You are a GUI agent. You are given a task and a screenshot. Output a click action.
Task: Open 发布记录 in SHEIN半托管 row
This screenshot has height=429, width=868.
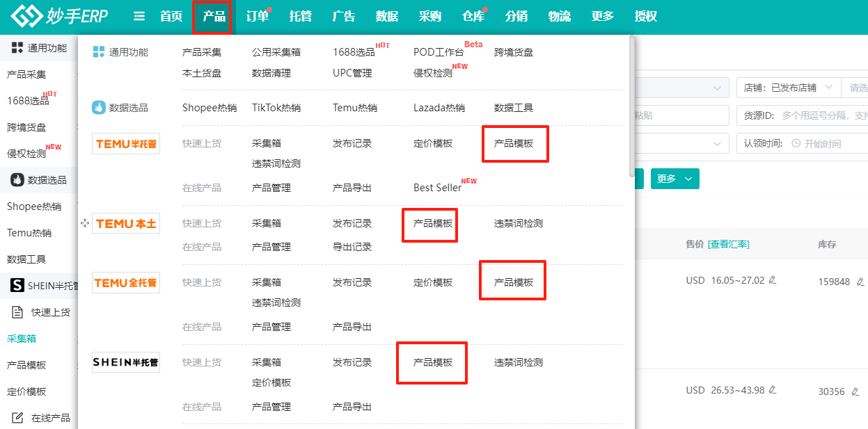(352, 362)
